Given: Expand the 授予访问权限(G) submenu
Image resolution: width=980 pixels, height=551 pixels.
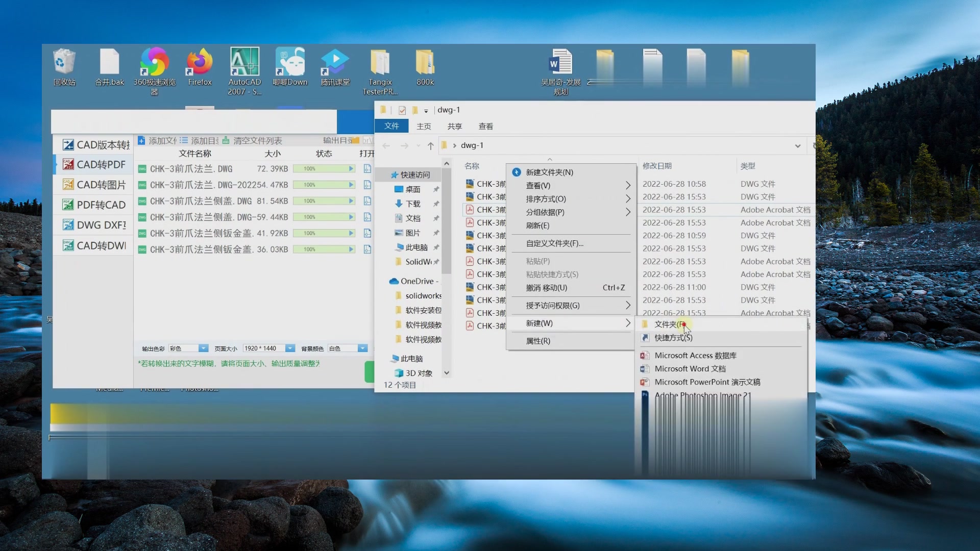Looking at the screenshot, I should coord(571,306).
